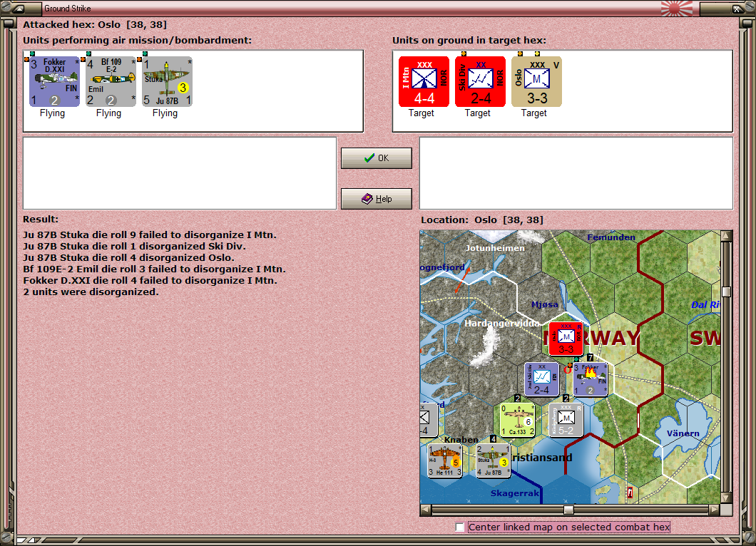
Task: Click OK to confirm ground strike result
Action: (377, 158)
